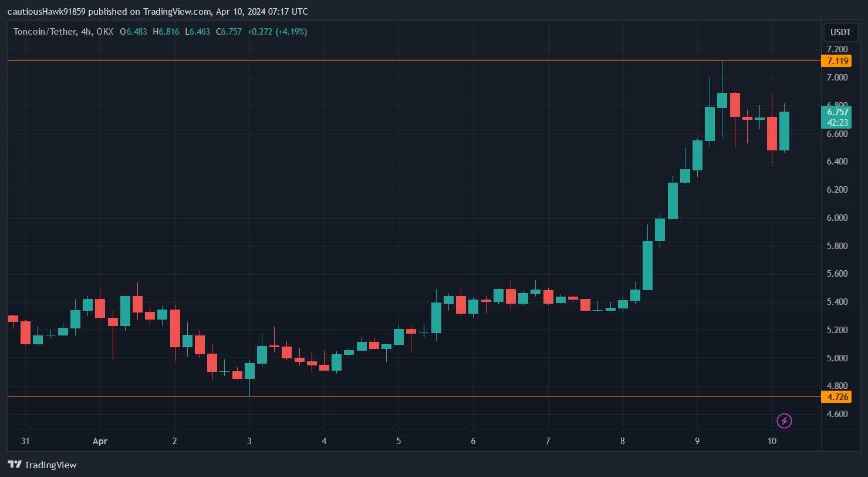868x477 pixels.
Task: Click the latest green candle on the right
Action: 784,131
